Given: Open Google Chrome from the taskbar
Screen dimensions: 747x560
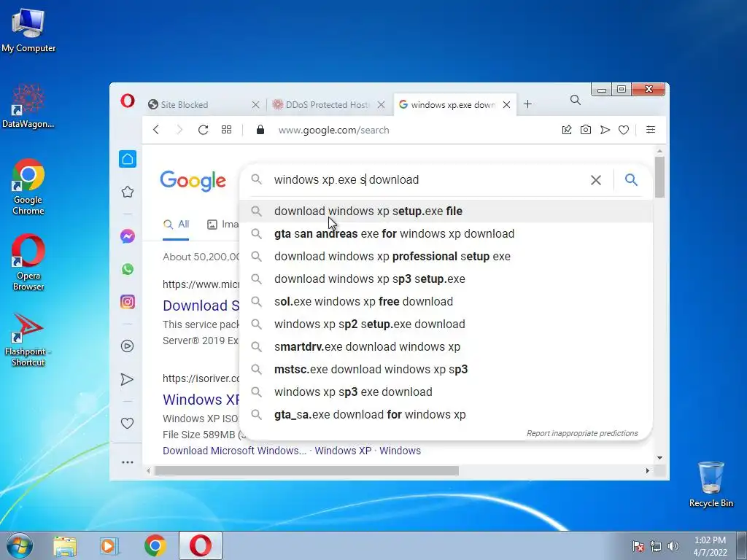Looking at the screenshot, I should point(155,545).
